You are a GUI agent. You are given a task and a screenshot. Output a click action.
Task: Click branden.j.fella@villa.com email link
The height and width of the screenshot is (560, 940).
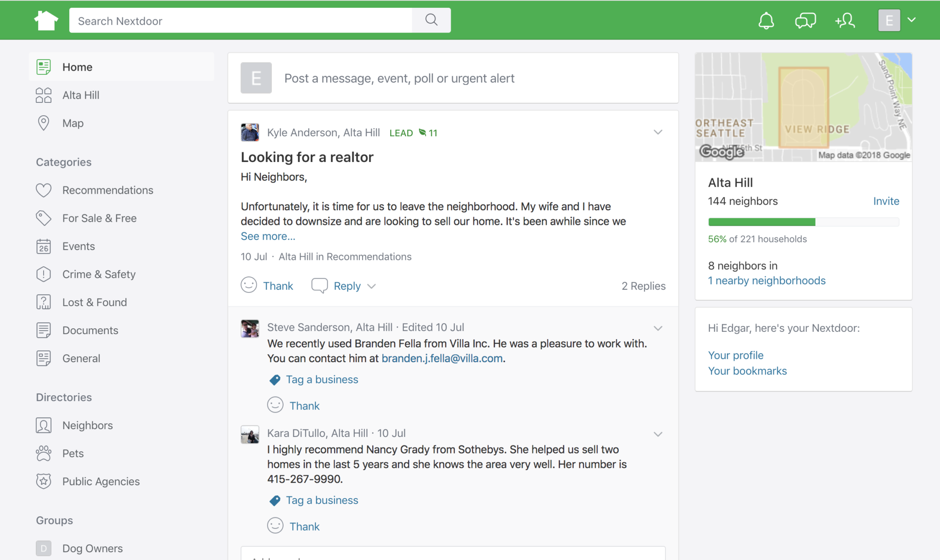click(x=442, y=358)
